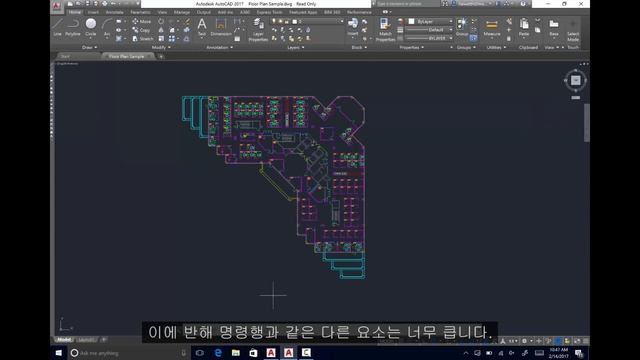This screenshot has width=640, height=360.
Task: Click the new drawing plus tab
Action: [161, 56]
